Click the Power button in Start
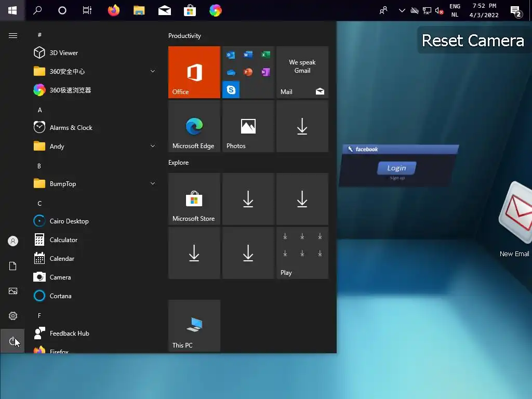 [x=12, y=341]
